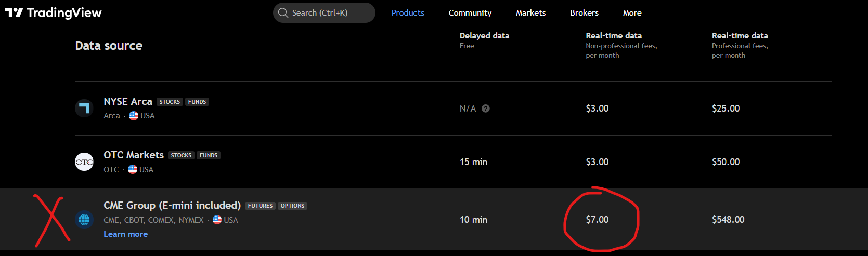Click the TradingView logo
This screenshot has width=868, height=256.
click(x=54, y=12)
